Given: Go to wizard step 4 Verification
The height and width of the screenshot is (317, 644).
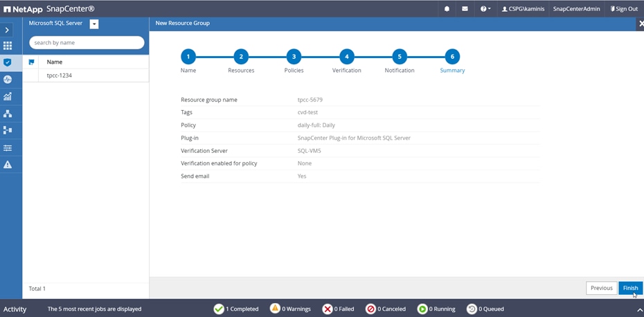Looking at the screenshot, I should (347, 57).
